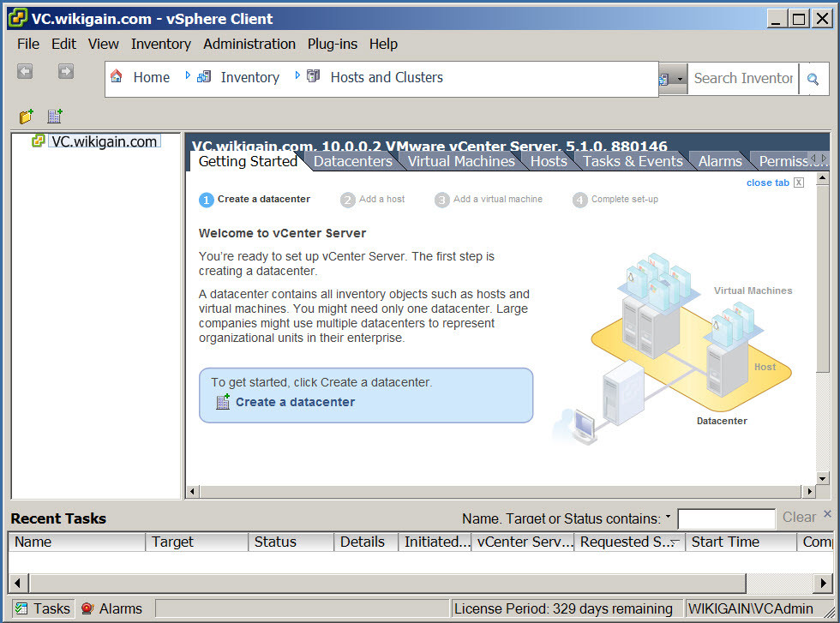The height and width of the screenshot is (623, 840).
Task: Expand the arrow after Home breadcrumb
Action: (188, 75)
